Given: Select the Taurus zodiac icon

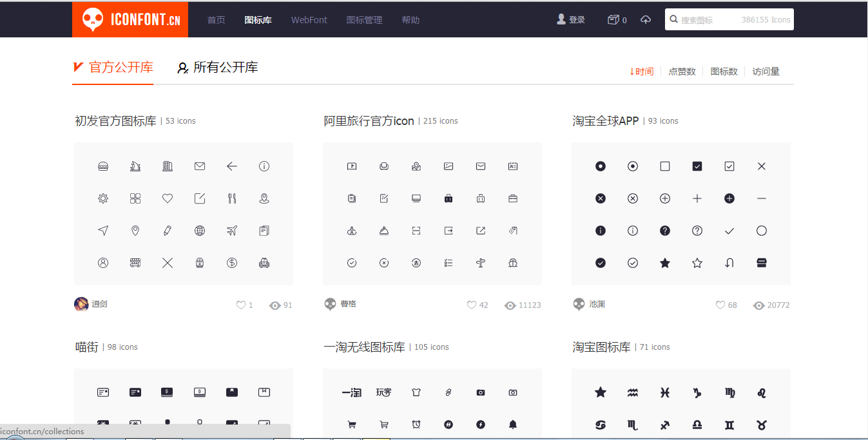Looking at the screenshot, I should (x=762, y=425).
